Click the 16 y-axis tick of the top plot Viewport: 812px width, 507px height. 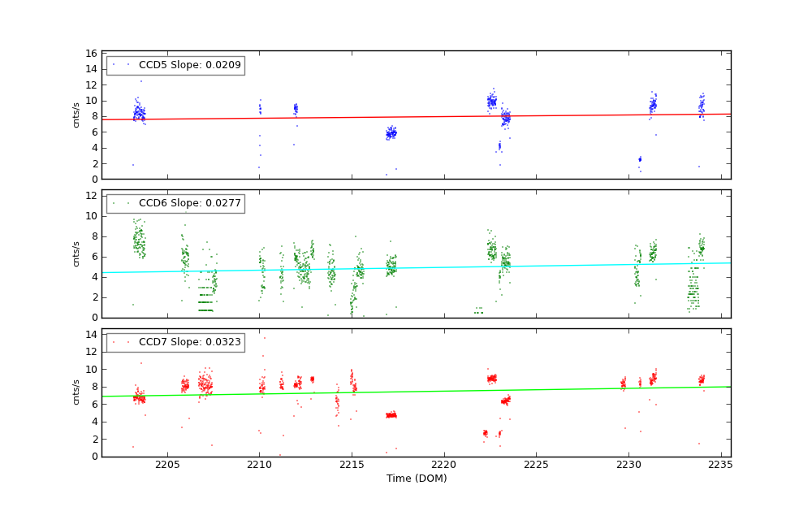coord(93,53)
